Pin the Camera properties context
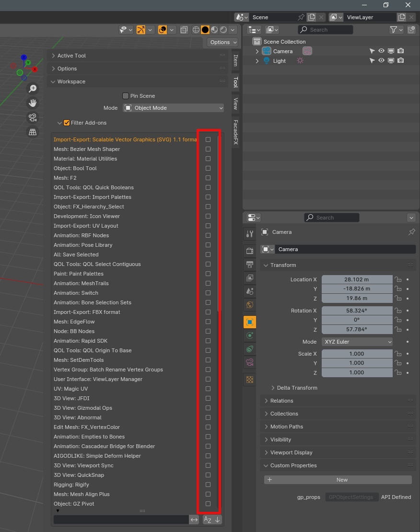The height and width of the screenshot is (532, 420). [411, 232]
